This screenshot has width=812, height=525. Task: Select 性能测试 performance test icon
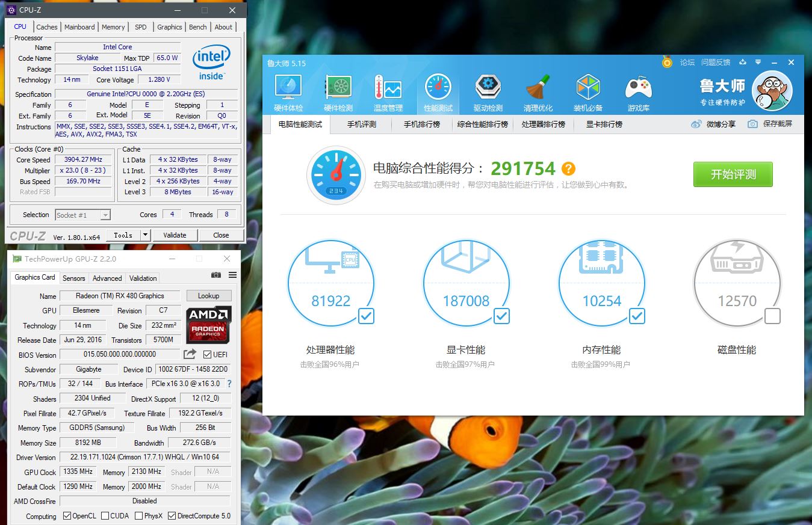point(438,93)
